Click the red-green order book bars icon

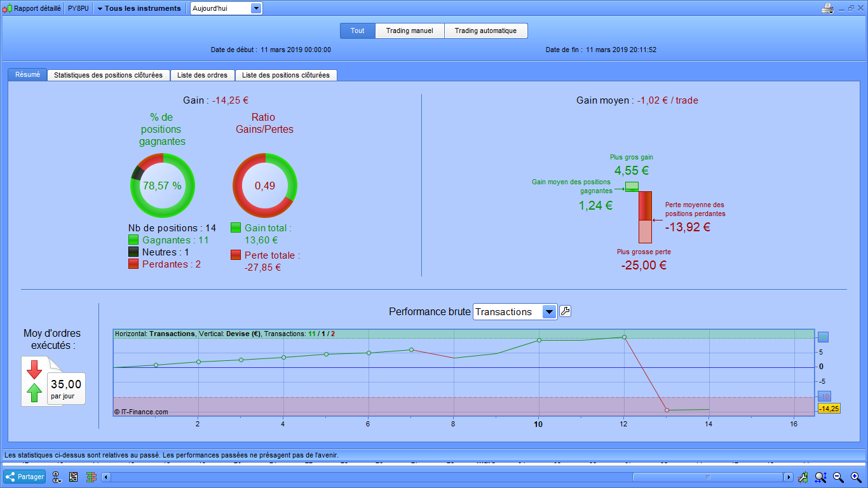pos(91,477)
